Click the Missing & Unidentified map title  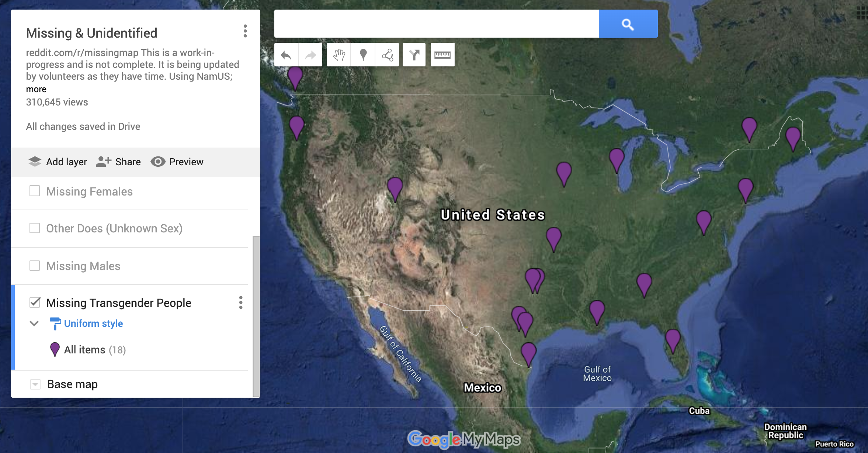(91, 33)
